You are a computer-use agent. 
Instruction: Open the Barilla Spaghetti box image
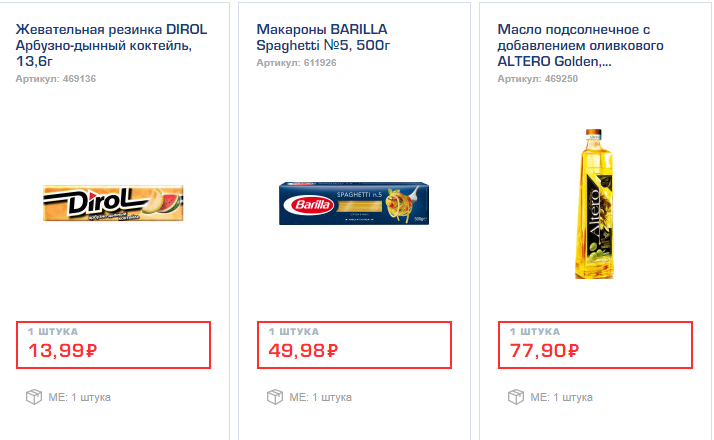pos(355,203)
